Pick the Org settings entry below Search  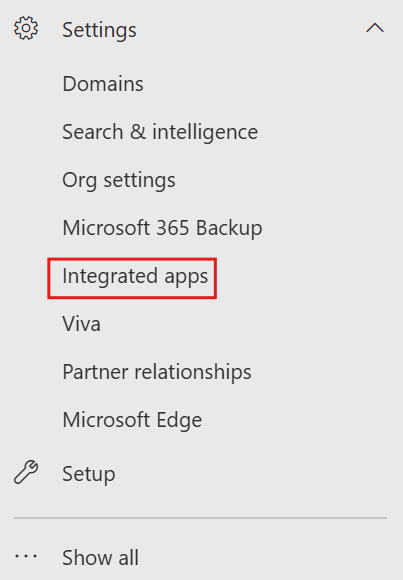(119, 181)
